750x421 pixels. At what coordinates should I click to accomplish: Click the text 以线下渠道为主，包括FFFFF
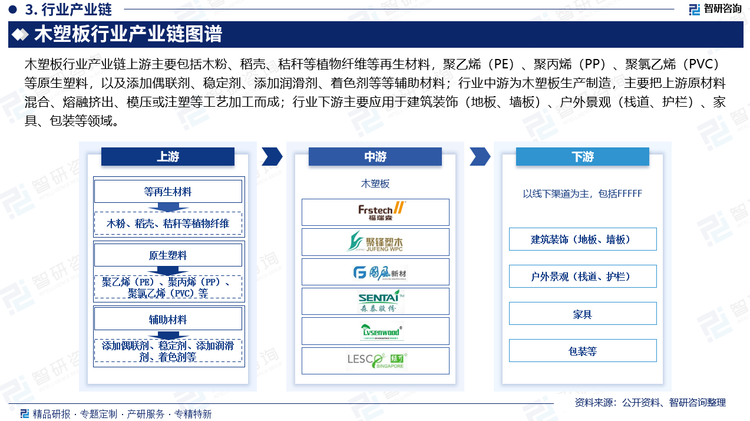coord(582,194)
